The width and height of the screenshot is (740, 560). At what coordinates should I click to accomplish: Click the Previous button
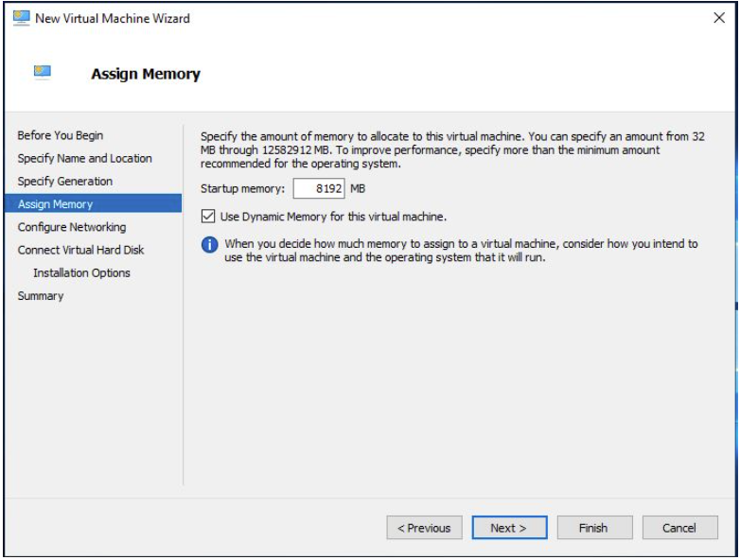(424, 528)
